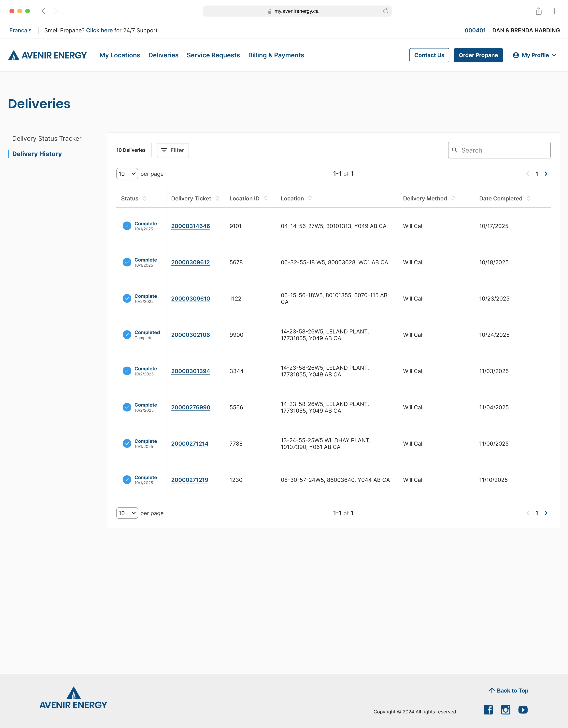Image resolution: width=568 pixels, height=728 pixels.
Task: Open the top per page dropdown
Action: coord(127,174)
